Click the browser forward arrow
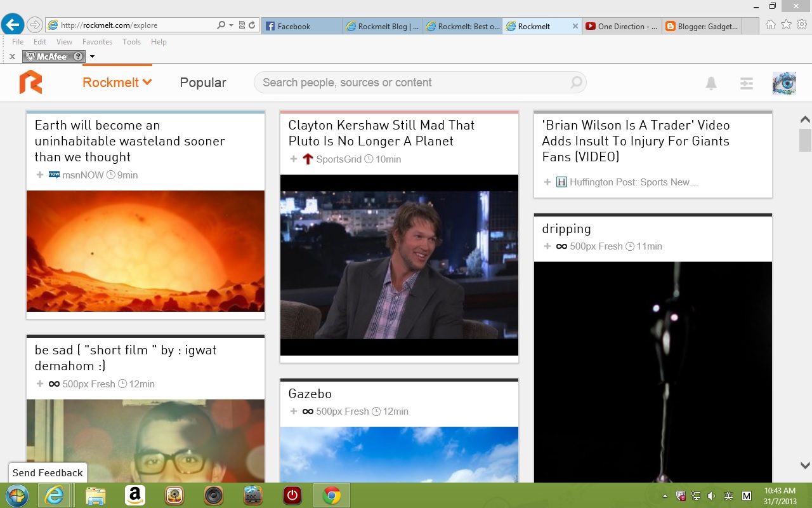The height and width of the screenshot is (508, 812). 35,25
